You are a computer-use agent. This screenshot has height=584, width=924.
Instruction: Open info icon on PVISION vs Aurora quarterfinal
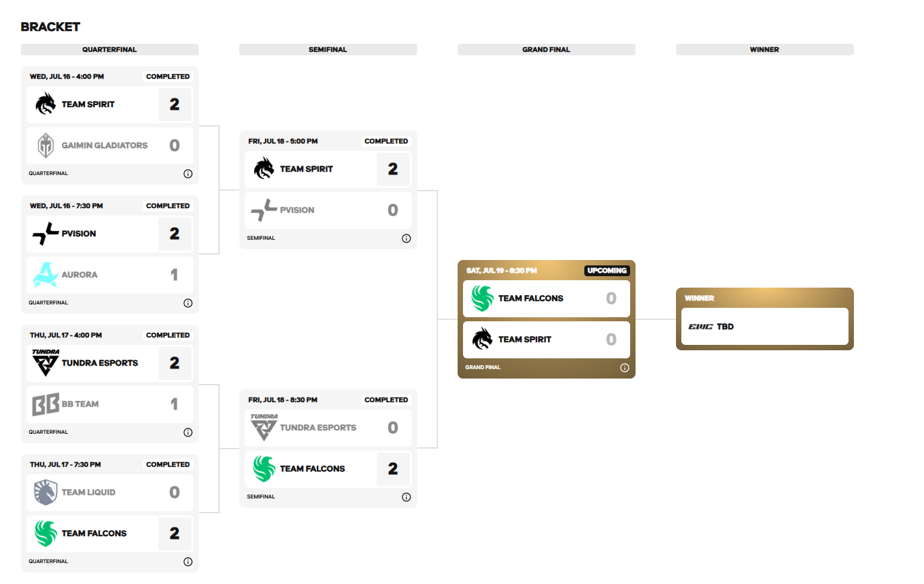tap(188, 303)
